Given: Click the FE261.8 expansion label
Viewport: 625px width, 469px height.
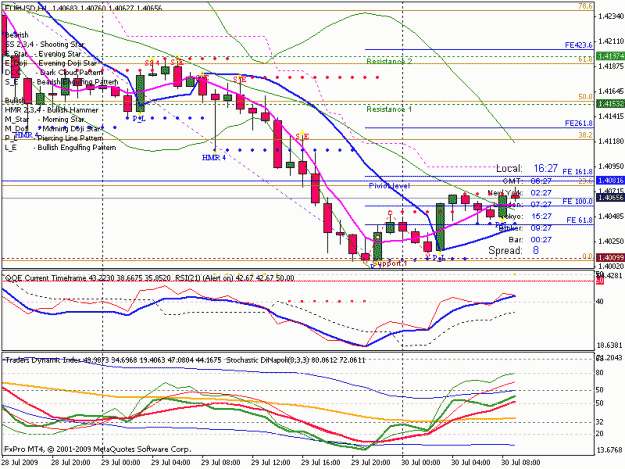Looking at the screenshot, I should pyautogui.click(x=578, y=123).
